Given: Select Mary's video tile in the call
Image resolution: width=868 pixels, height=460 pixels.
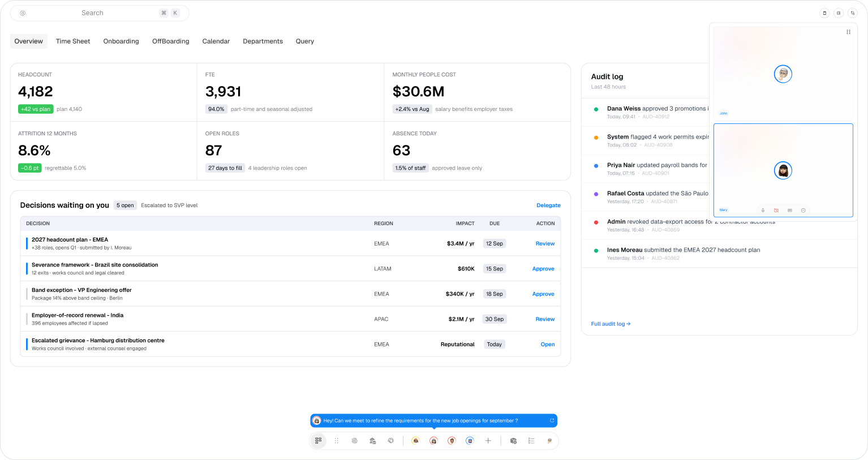Looking at the screenshot, I should 783,170.
